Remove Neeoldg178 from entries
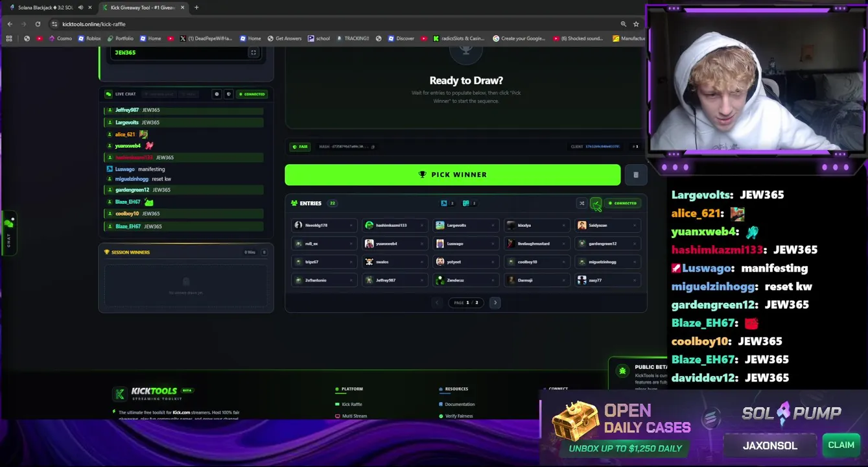The image size is (868, 467). tap(351, 225)
